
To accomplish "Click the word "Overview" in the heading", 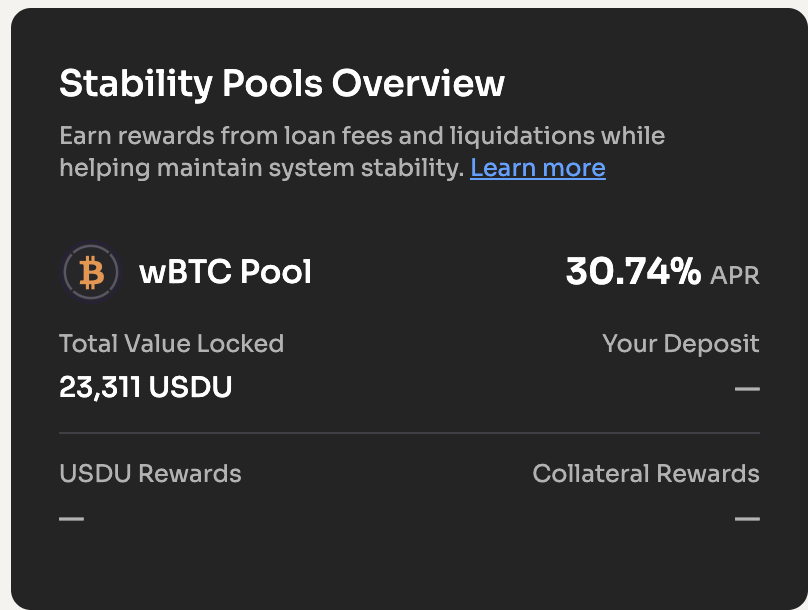I will 418,83.
